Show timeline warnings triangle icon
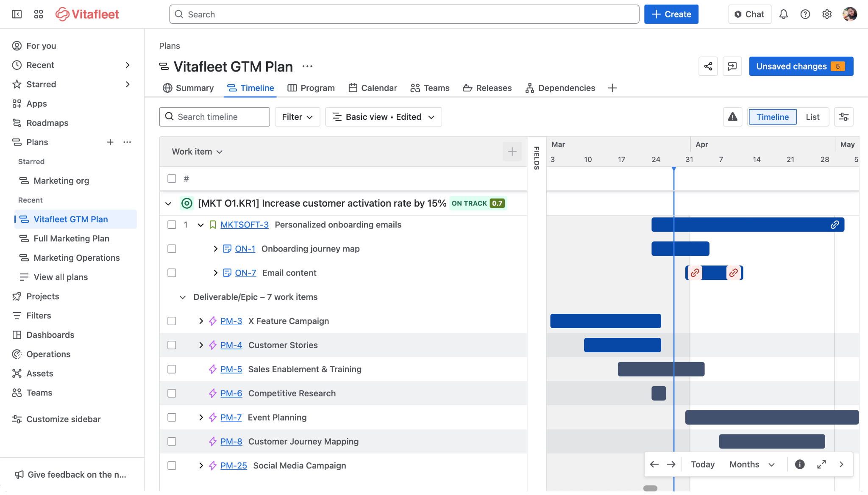The height and width of the screenshot is (495, 868). tap(732, 117)
